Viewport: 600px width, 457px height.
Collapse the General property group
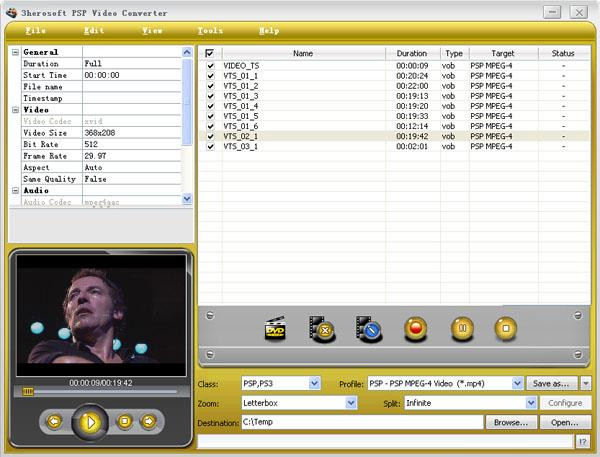(15, 52)
